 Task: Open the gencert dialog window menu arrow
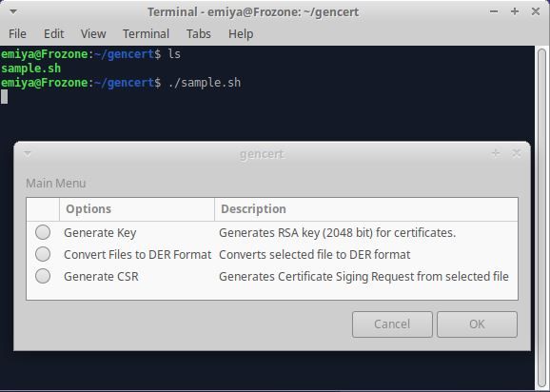coord(28,153)
